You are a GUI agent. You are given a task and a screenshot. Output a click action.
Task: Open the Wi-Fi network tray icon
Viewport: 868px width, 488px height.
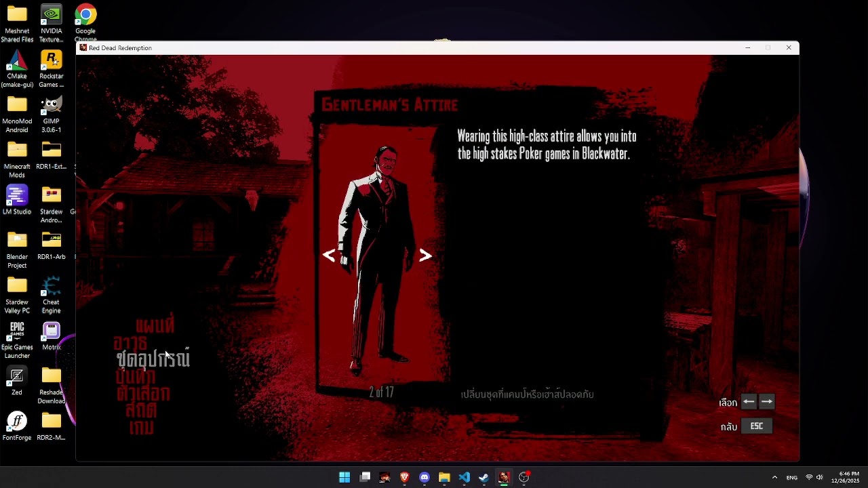click(x=809, y=478)
